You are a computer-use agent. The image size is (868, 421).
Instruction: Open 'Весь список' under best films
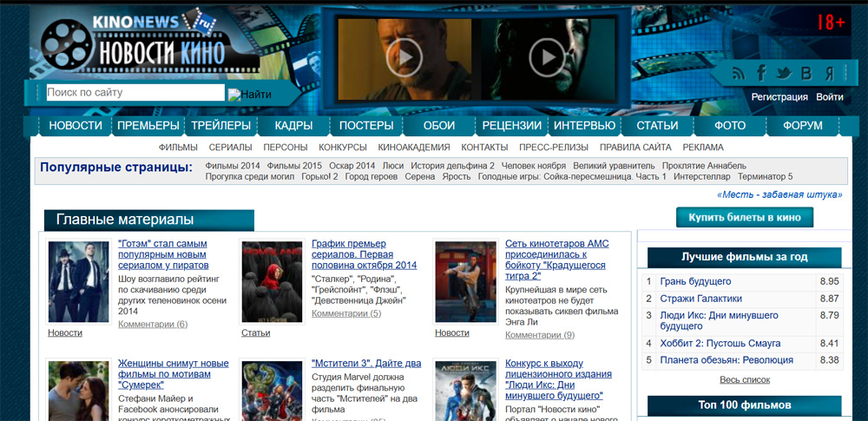tap(745, 379)
